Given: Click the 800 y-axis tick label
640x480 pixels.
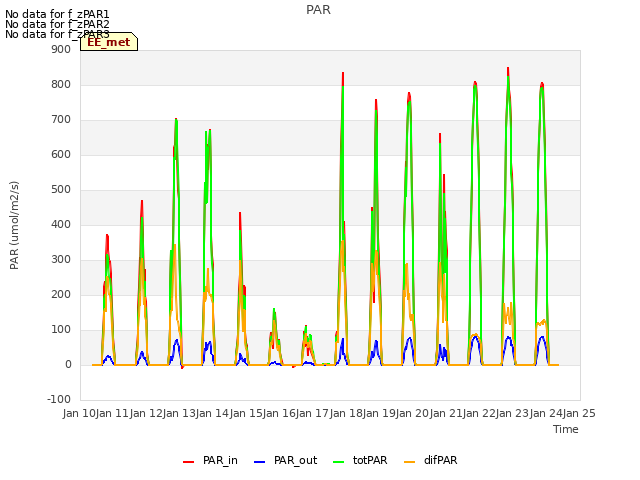Looking at the screenshot, I should tap(61, 85).
